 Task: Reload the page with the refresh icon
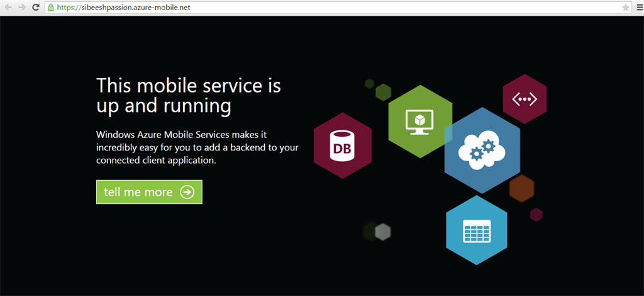[36, 8]
